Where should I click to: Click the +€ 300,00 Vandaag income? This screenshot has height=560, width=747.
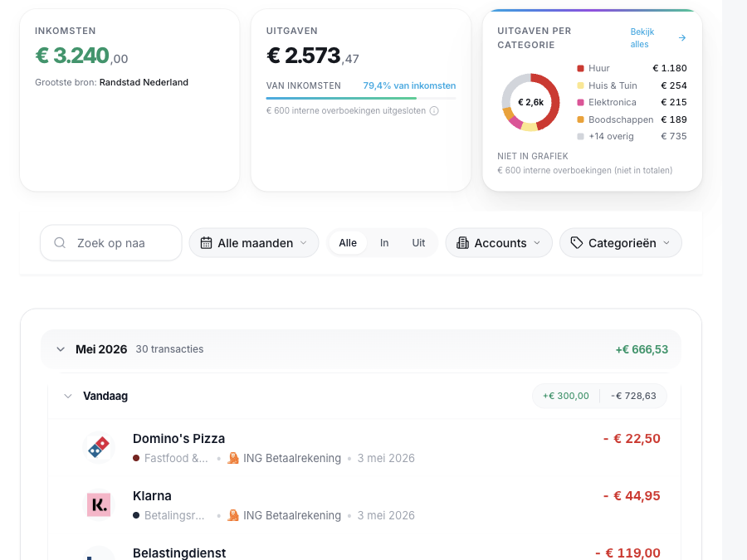[566, 397]
